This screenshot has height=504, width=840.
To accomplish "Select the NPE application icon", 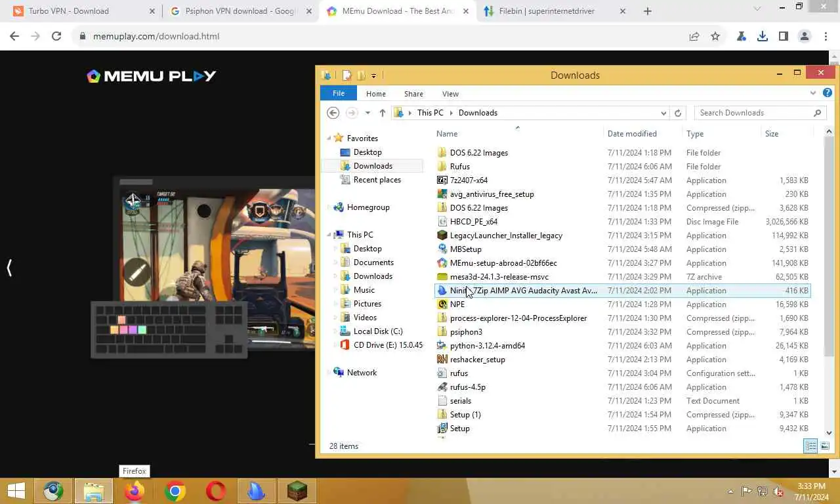I will (x=442, y=304).
